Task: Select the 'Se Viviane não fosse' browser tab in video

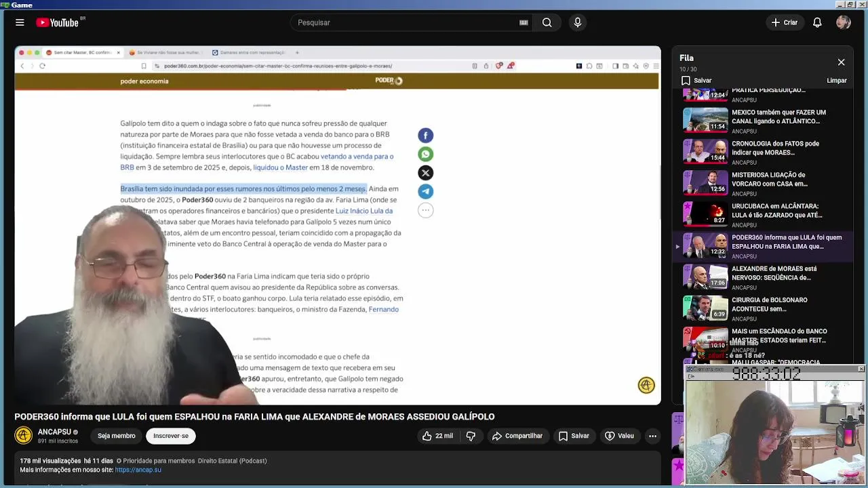Action: (x=166, y=52)
